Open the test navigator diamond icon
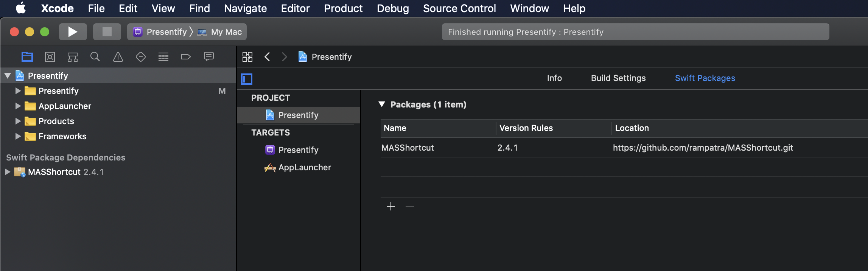 pos(141,57)
